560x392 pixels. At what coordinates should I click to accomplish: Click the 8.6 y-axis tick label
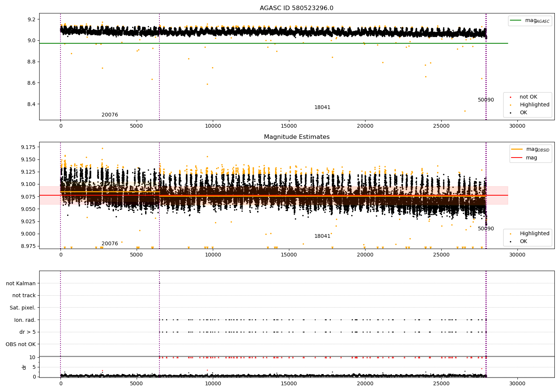tap(31, 83)
